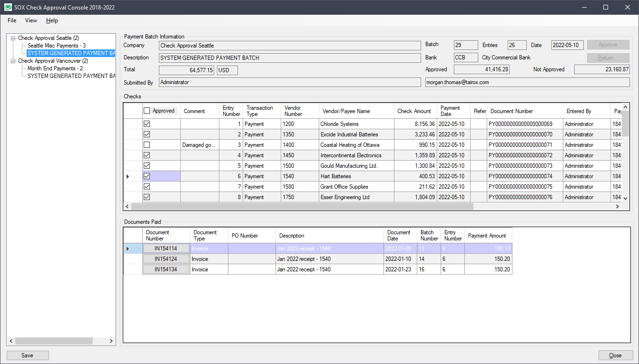Click the row pointer arrow beside IN154114
The width and height of the screenshot is (639, 364).
point(128,249)
